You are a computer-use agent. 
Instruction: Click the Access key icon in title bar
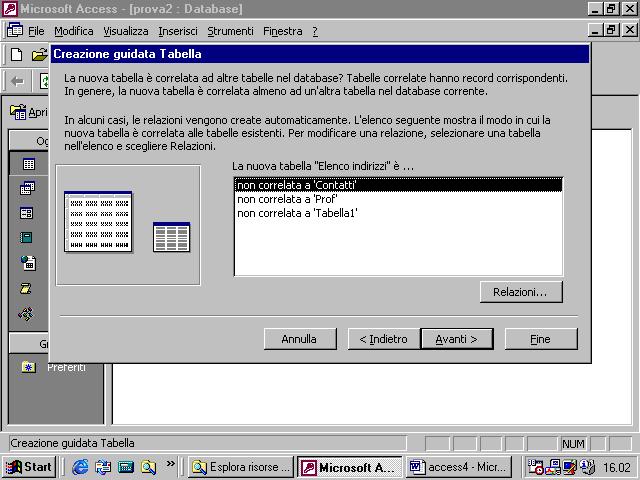(10, 9)
